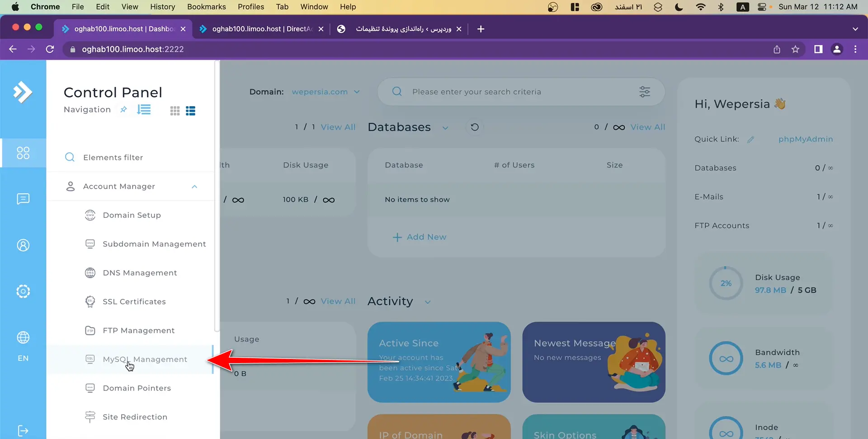Click the SSL Certificates badge icon
Viewport: 868px width, 439px height.
click(x=90, y=302)
